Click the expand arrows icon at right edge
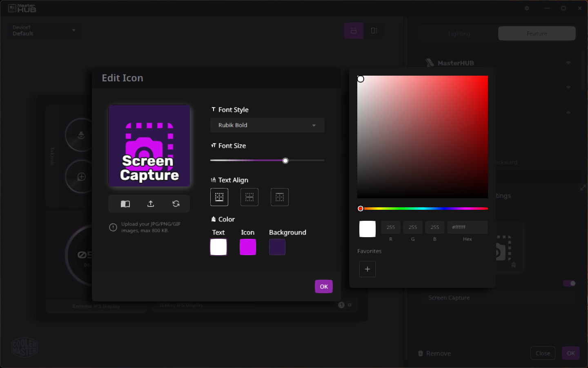Viewport: 588px width, 368px height. click(x=583, y=188)
